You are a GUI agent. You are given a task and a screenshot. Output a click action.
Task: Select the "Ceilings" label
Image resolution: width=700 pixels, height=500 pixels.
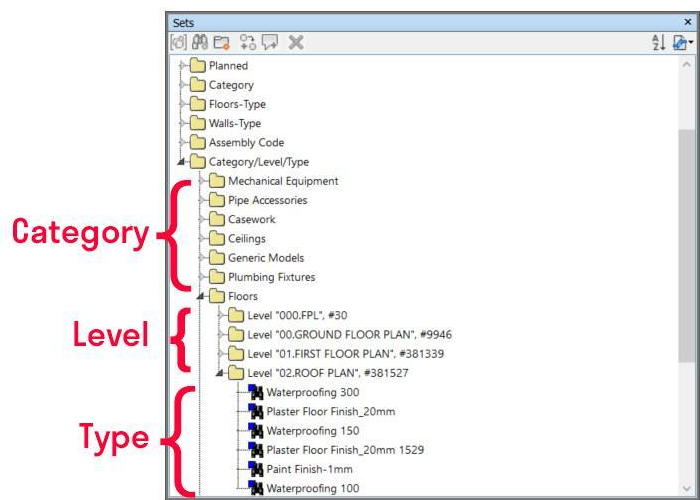(x=247, y=238)
